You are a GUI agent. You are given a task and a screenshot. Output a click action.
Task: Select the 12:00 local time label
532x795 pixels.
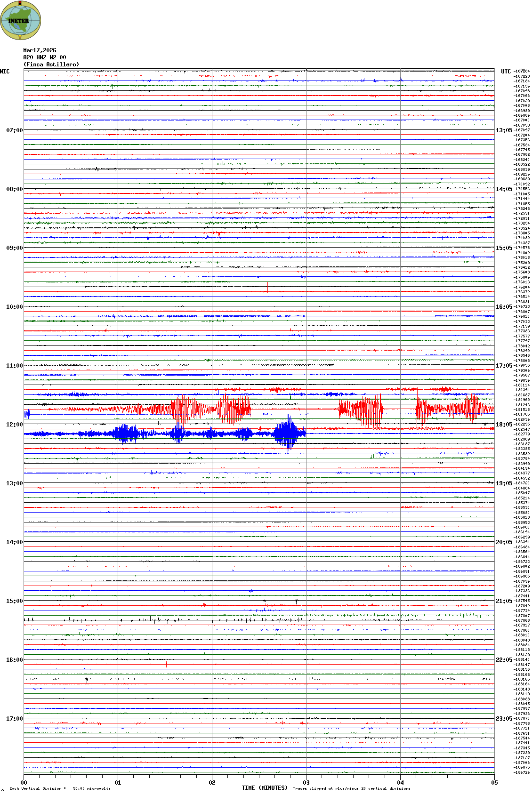(14, 425)
